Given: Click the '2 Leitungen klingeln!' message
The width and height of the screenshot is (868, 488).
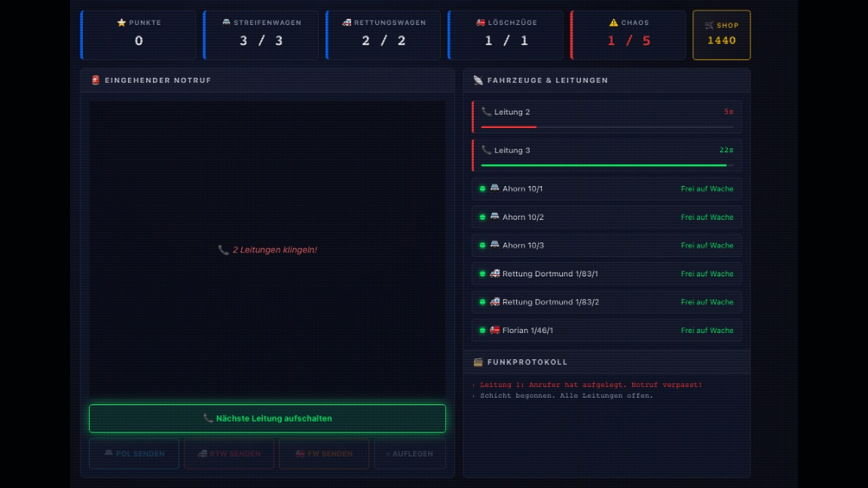Looking at the screenshot, I should coord(268,250).
